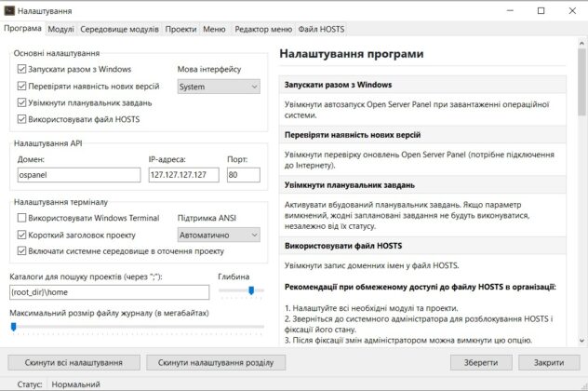Click the app icon in the title bar
Image resolution: width=588 pixels, height=391 pixels.
pos(9,10)
